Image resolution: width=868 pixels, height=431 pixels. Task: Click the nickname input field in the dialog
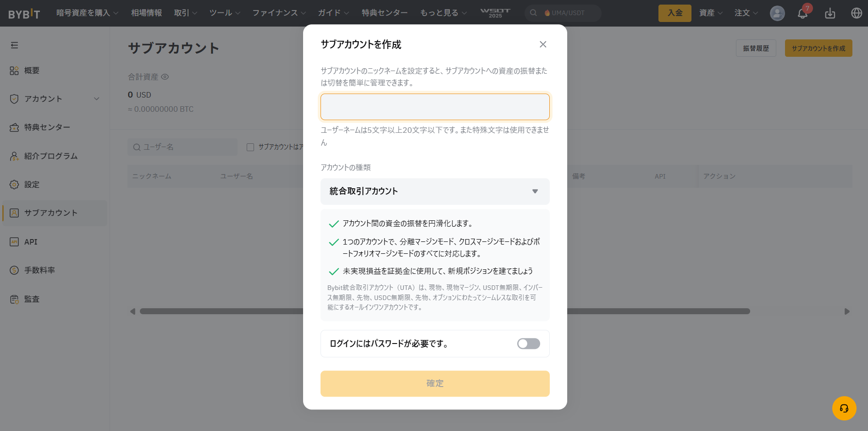click(x=435, y=106)
